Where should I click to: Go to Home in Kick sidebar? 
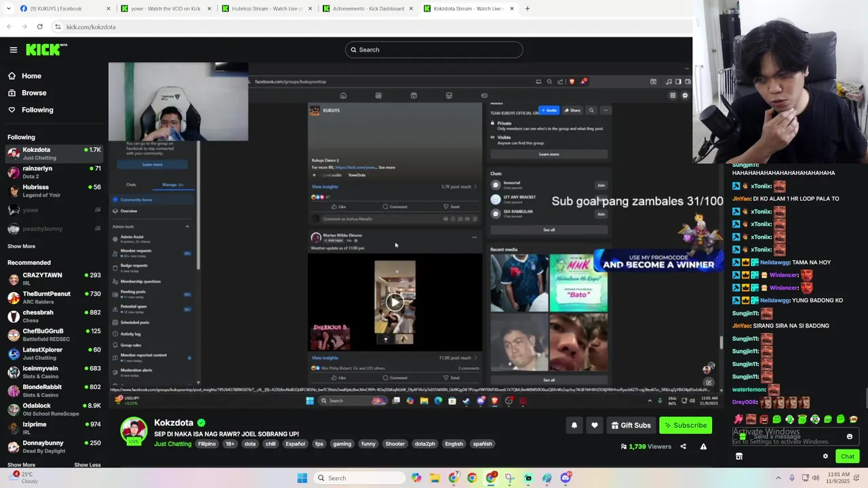pos(25,76)
